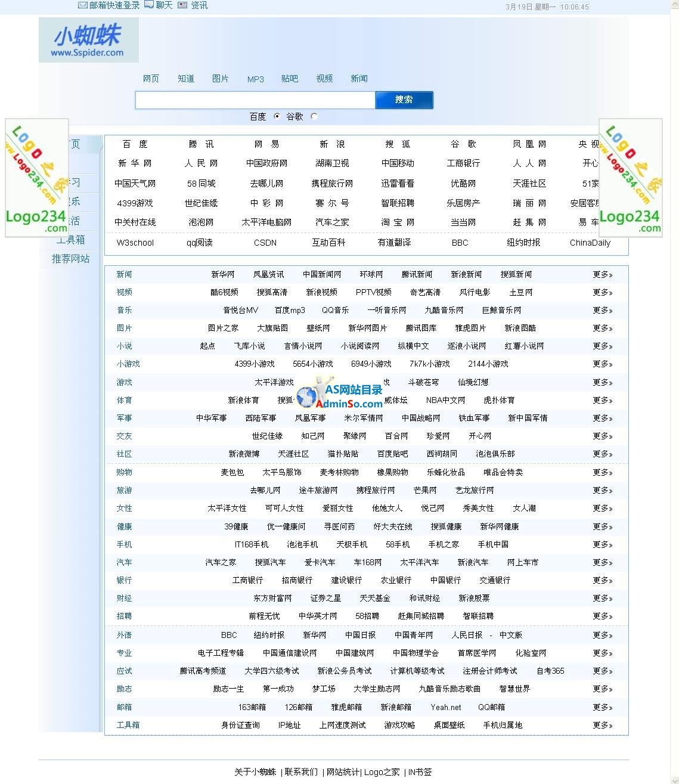The image size is (679, 784).
Task: Open the 工具箱 item in left sidebar
Action: click(70, 240)
